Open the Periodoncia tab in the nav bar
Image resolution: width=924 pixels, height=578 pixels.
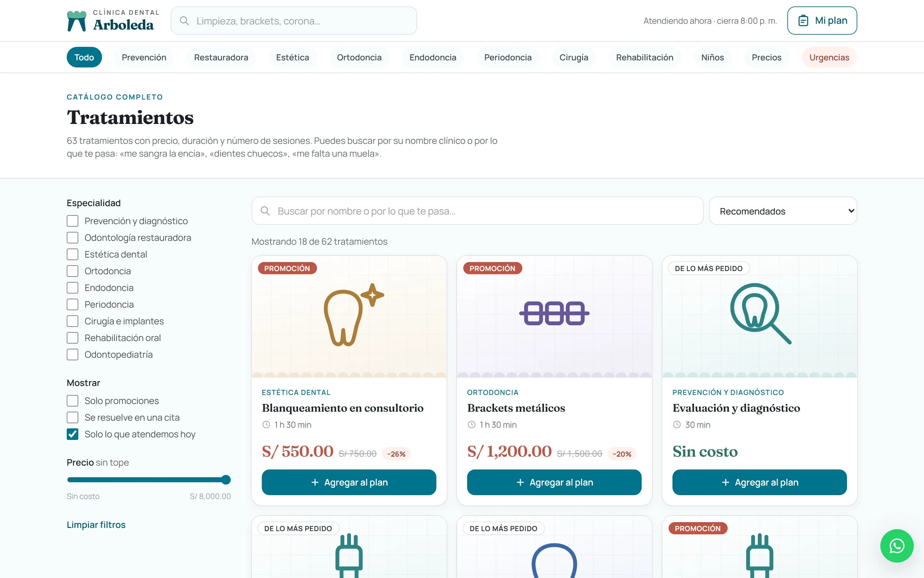(508, 57)
